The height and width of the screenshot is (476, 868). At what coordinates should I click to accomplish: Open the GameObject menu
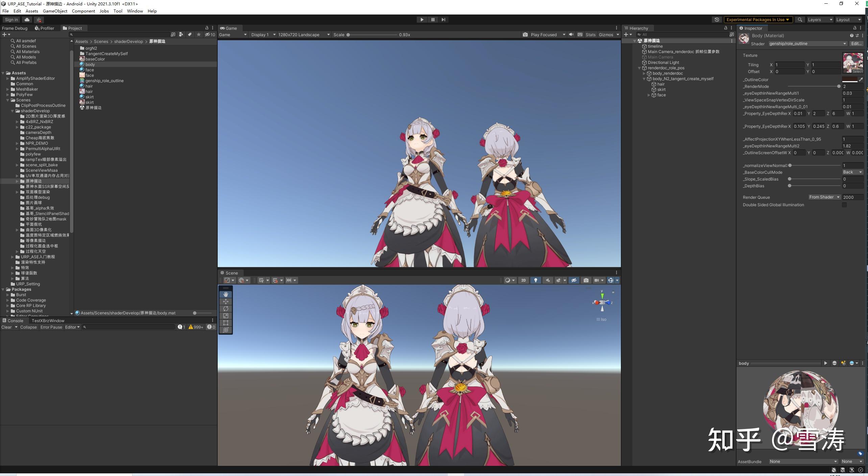pyautogui.click(x=55, y=11)
